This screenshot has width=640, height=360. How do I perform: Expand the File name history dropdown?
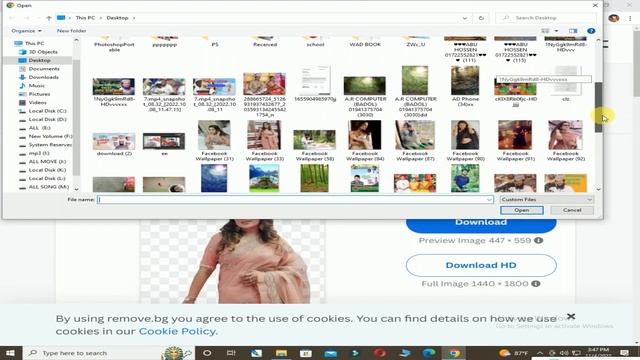coord(489,200)
